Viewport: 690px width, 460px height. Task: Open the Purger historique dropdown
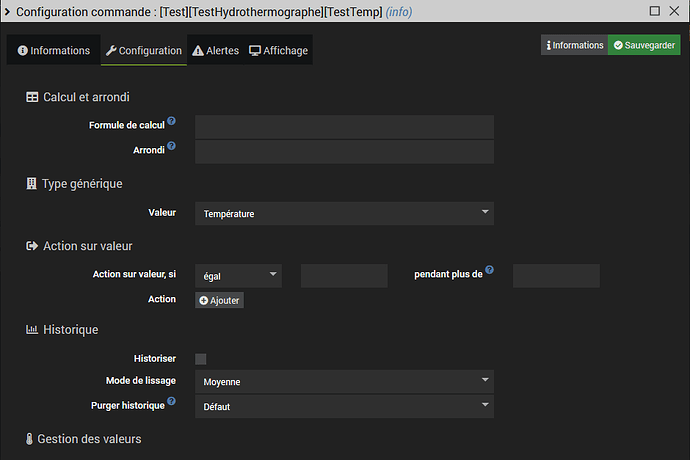(344, 407)
